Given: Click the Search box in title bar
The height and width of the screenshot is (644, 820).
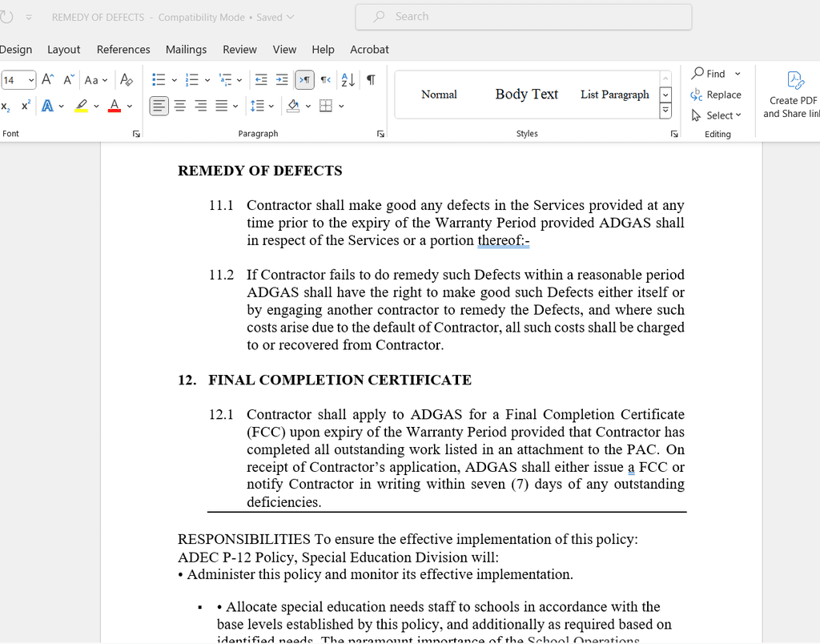Looking at the screenshot, I should [524, 17].
